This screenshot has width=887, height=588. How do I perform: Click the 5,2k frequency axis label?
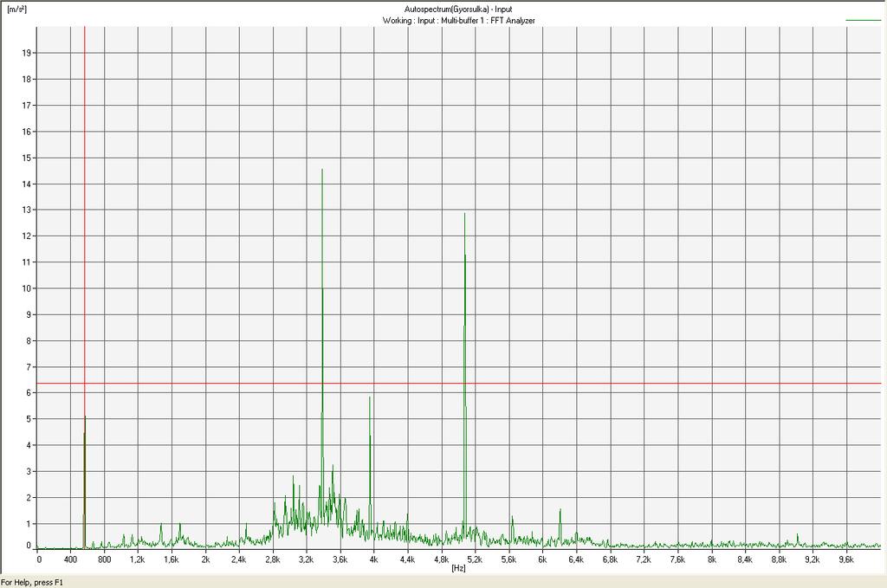tap(476, 559)
